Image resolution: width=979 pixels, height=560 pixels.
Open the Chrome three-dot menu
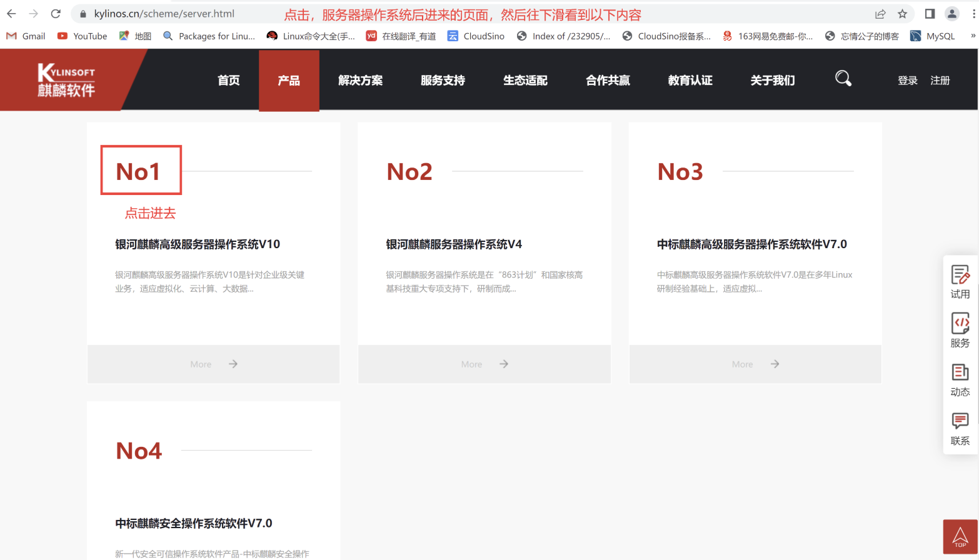(x=973, y=14)
